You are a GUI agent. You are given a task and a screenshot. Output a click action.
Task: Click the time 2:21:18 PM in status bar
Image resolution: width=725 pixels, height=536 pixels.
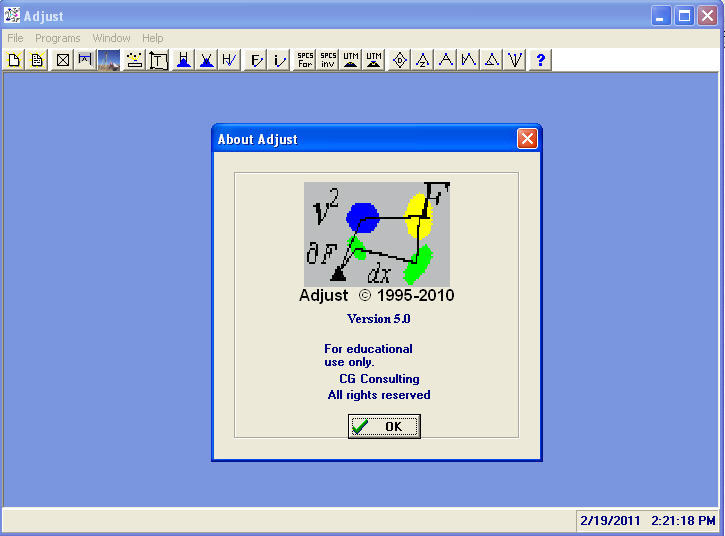pos(683,521)
